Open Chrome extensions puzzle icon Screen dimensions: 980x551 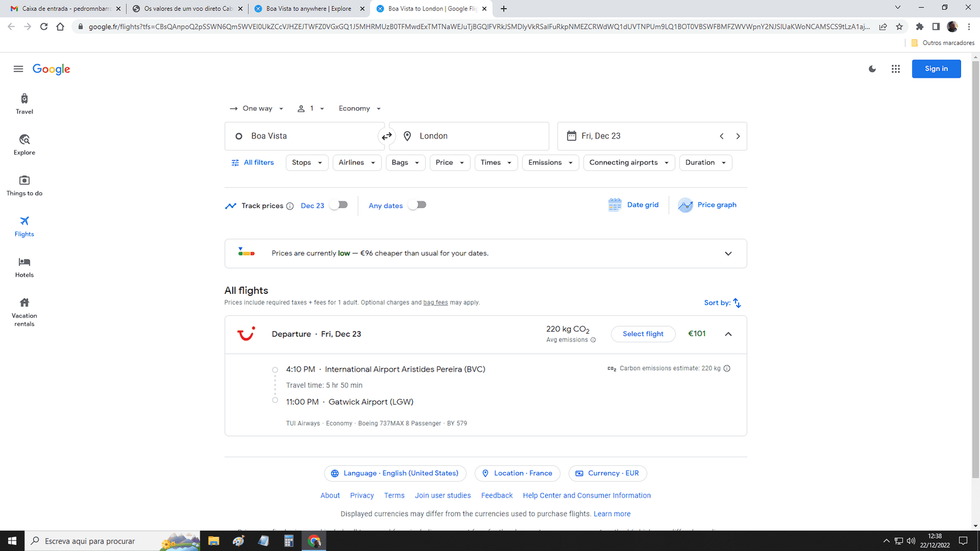tap(919, 26)
